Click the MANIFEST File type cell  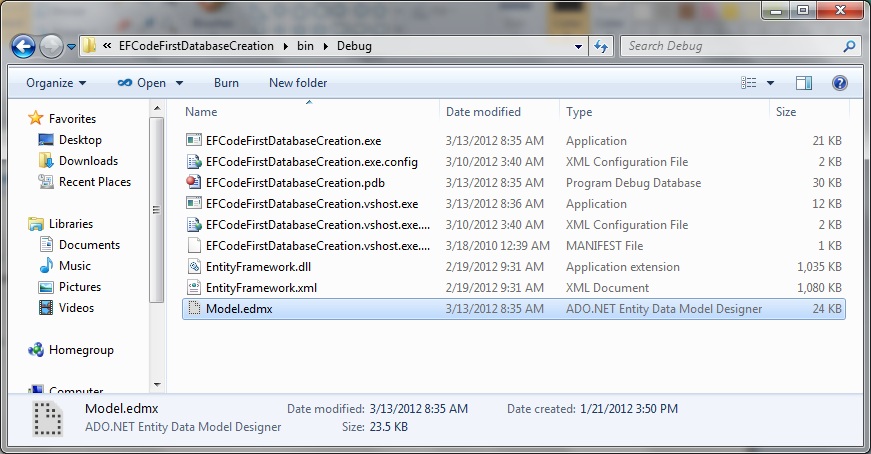(x=604, y=246)
